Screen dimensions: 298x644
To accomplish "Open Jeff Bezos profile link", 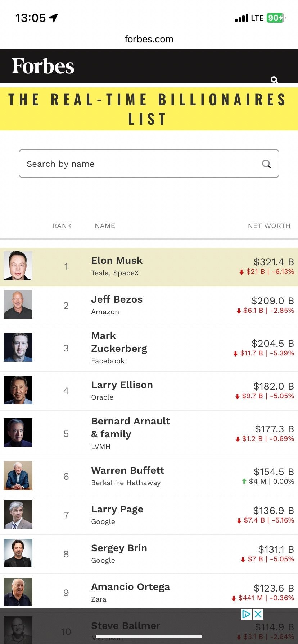I will 117,299.
